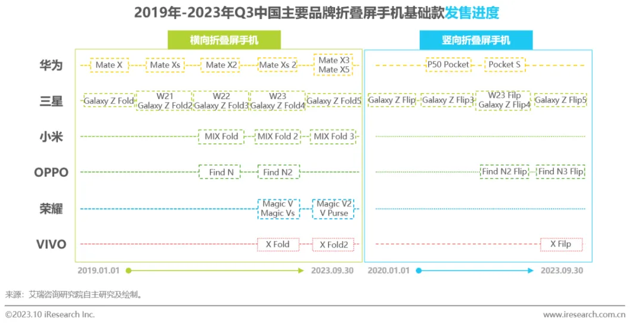Click the Find N3 Flip box
The width and height of the screenshot is (644, 324).
(x=561, y=171)
